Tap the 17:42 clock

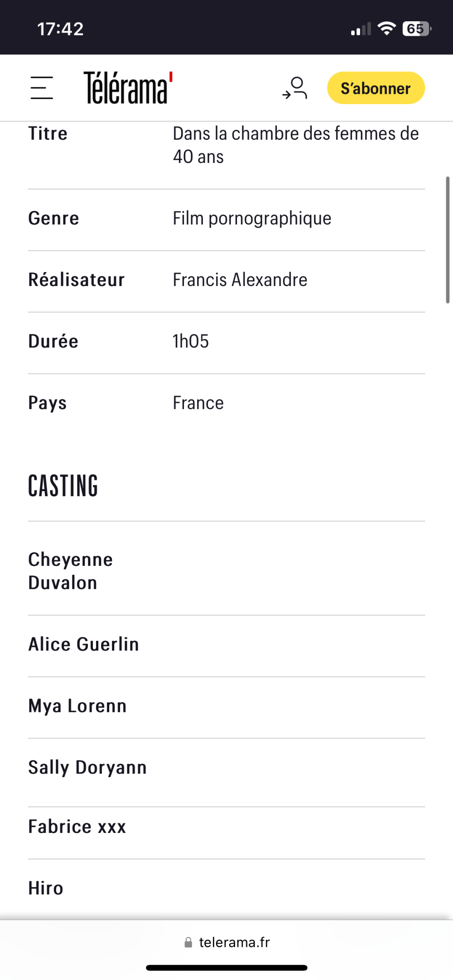click(x=60, y=29)
